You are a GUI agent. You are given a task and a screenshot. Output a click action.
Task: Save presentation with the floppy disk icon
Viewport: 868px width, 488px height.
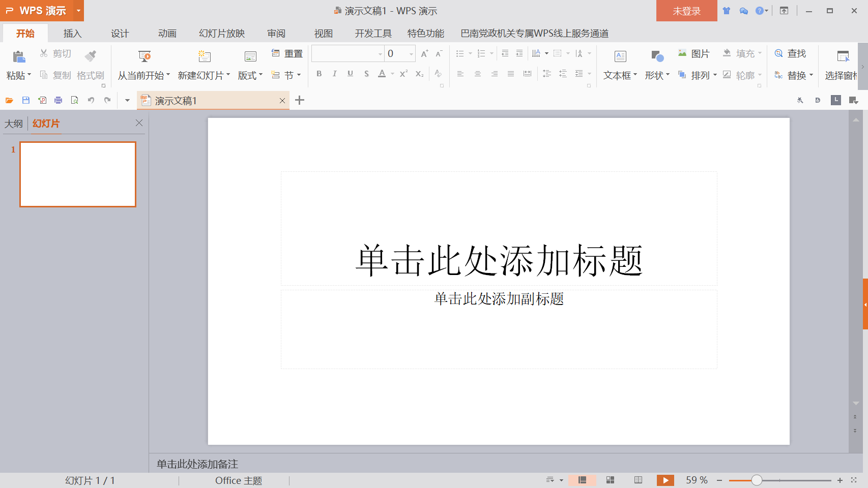[x=26, y=101]
